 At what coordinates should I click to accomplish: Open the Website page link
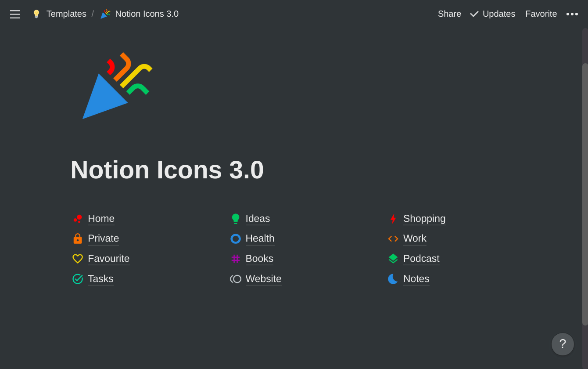263,279
